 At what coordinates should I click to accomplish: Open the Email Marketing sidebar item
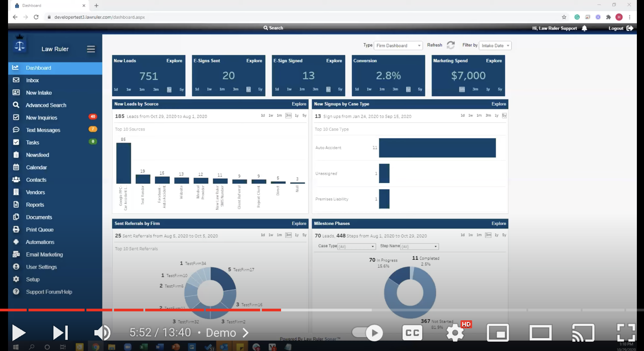[55, 255]
